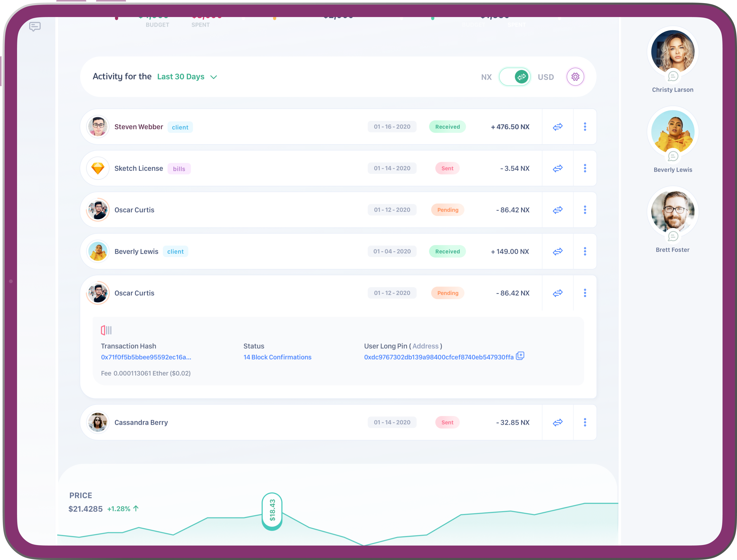The height and width of the screenshot is (560, 737).
Task: Select the USD currency label
Action: click(x=546, y=77)
